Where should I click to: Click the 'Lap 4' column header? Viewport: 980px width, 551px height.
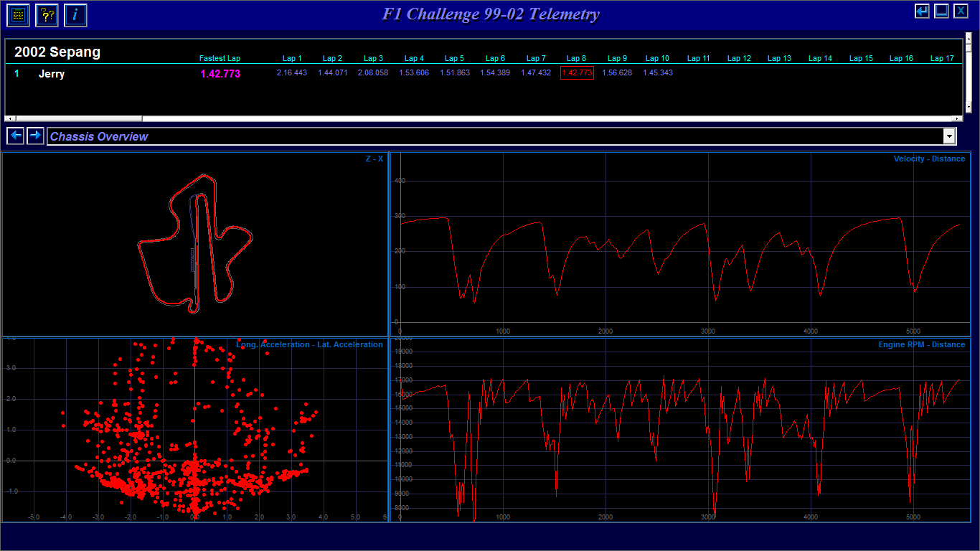coord(414,59)
